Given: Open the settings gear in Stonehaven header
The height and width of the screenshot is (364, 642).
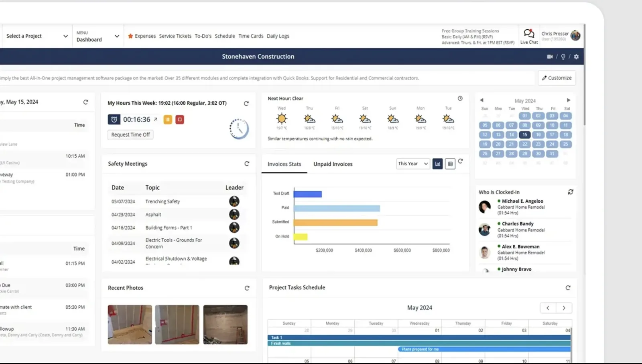Looking at the screenshot, I should [x=576, y=57].
